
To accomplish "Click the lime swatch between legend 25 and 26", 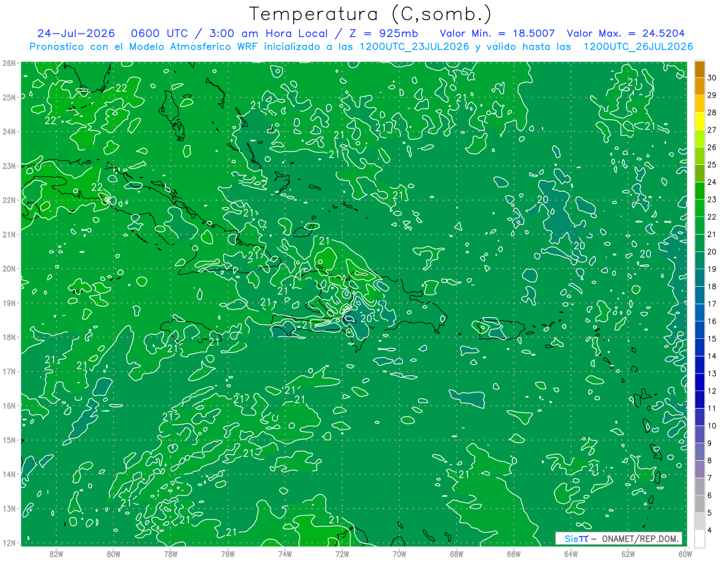I will pos(699,156).
